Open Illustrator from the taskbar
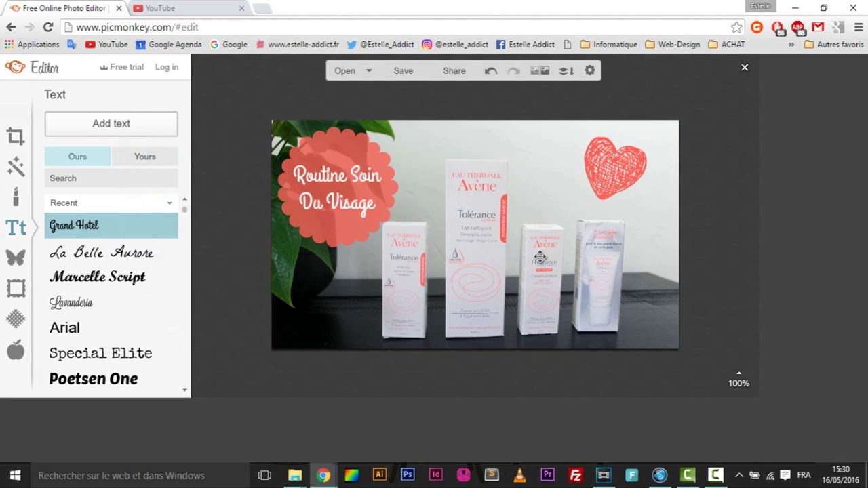This screenshot has height=488, width=868. pos(379,475)
